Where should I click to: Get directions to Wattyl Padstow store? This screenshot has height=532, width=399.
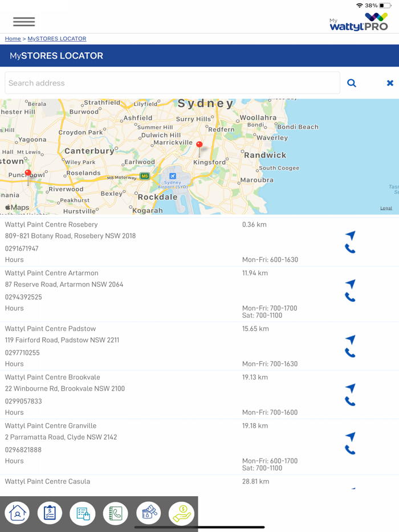click(350, 339)
